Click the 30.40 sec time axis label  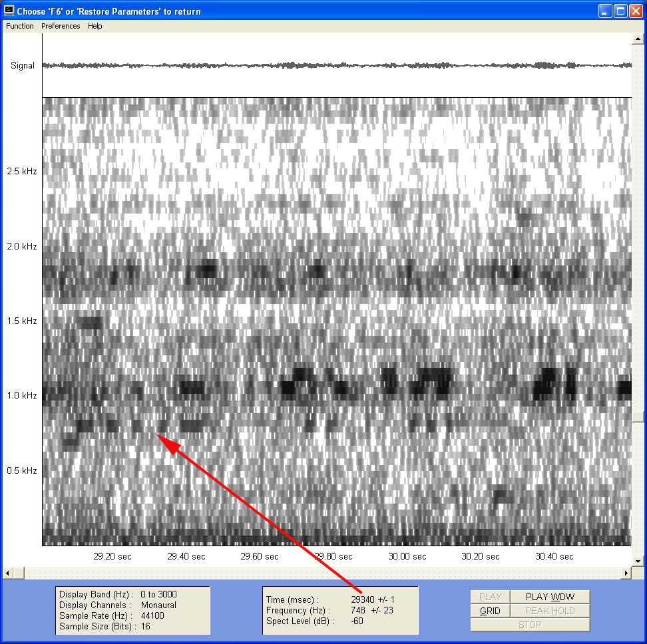554,556
